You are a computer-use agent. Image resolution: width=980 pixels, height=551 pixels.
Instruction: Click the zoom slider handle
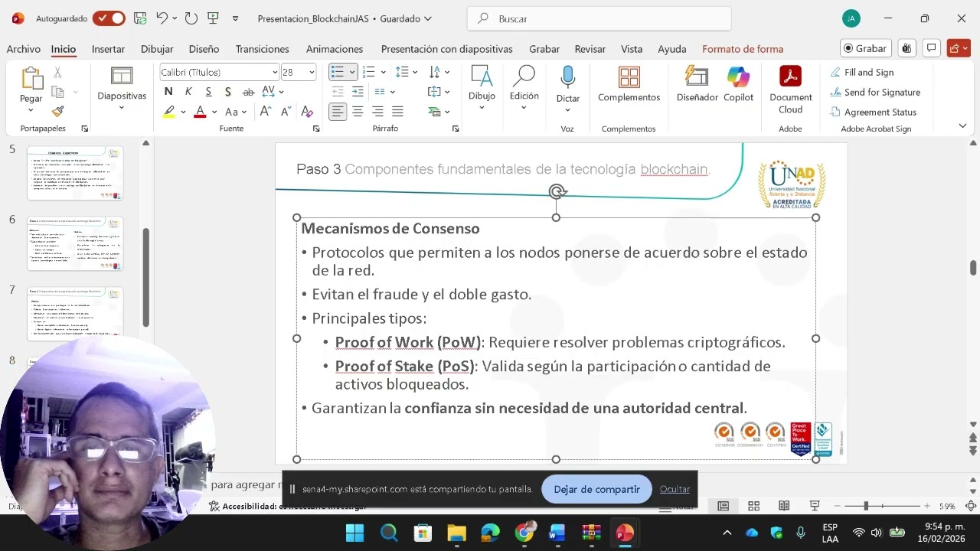tap(866, 506)
